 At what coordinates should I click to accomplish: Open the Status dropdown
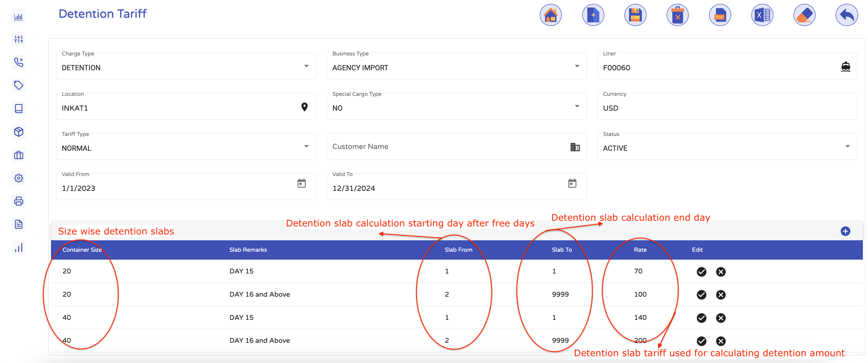pos(847,146)
